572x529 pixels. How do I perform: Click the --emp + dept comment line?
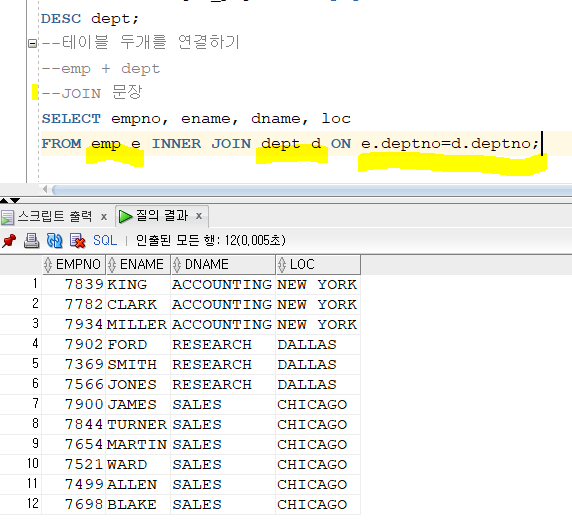101,69
